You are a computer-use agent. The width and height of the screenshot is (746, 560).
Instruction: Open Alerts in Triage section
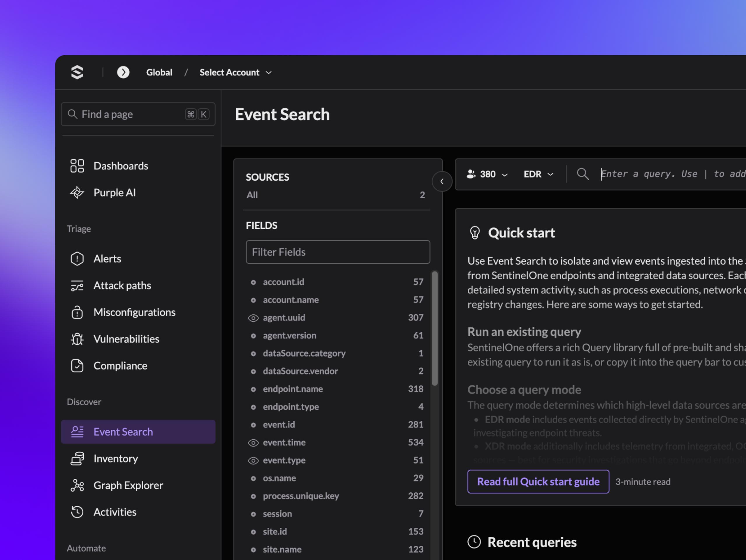tap(138, 259)
